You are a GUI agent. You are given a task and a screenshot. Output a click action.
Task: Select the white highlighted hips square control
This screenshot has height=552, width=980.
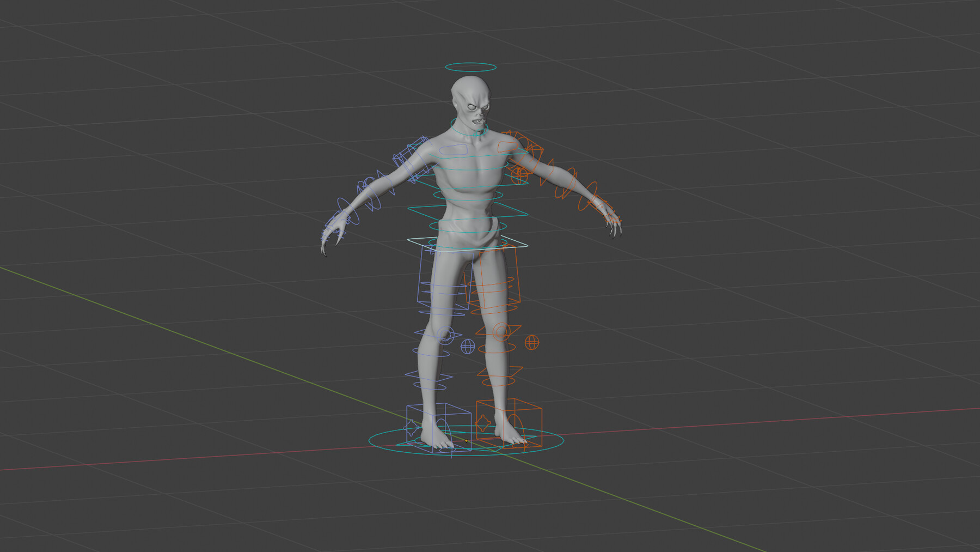point(467,244)
